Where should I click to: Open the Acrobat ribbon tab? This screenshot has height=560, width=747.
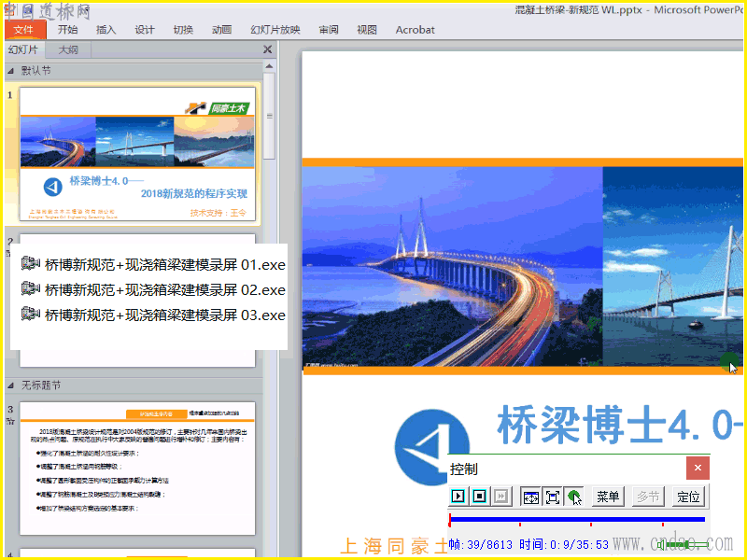click(415, 30)
